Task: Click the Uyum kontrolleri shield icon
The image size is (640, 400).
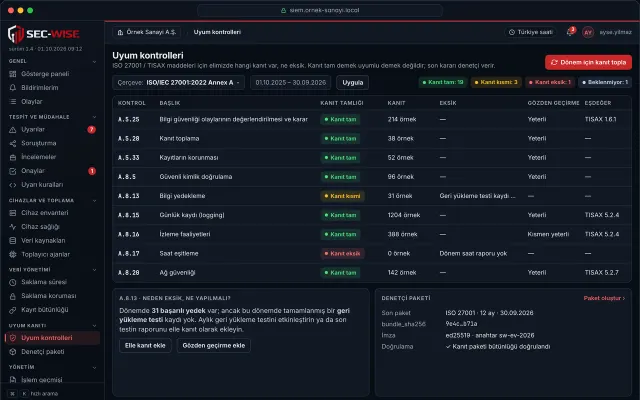Action: (13, 338)
